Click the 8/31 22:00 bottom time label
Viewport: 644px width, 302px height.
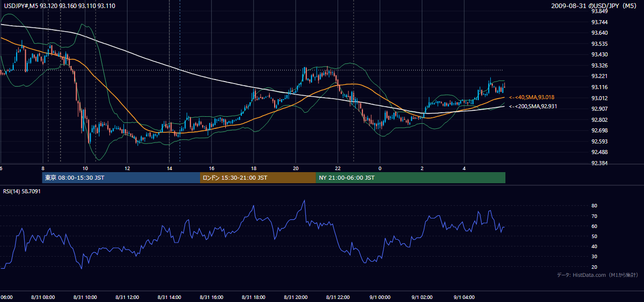click(x=338, y=297)
